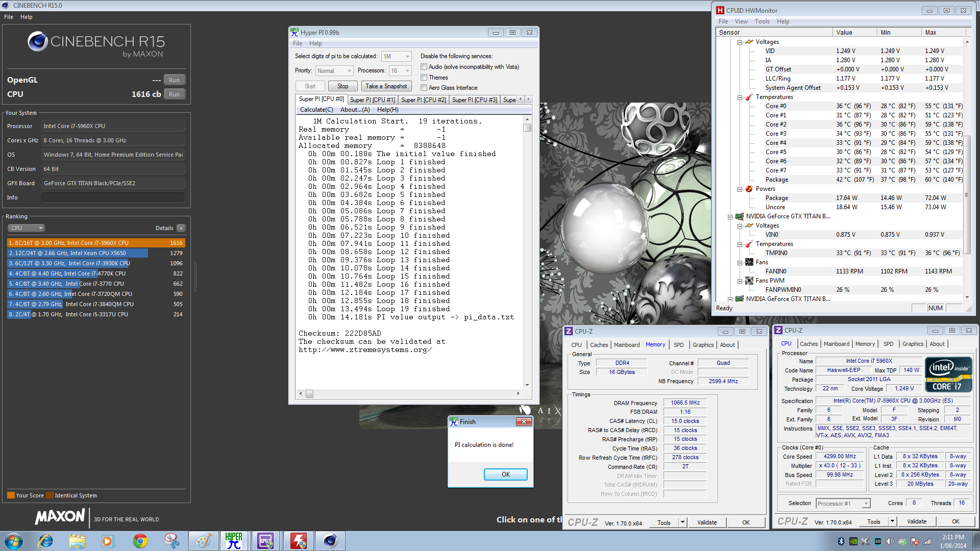Image resolution: width=980 pixels, height=551 pixels.
Task: Switch to the Super PI CPU #2 tab
Action: [x=423, y=99]
